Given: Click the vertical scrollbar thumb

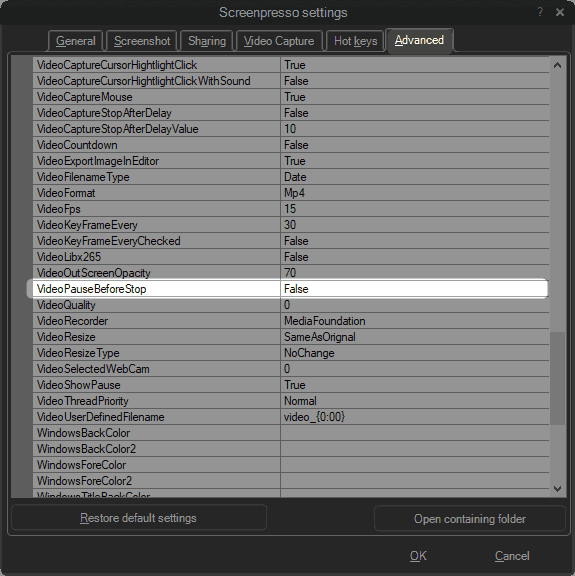Looking at the screenshot, I should [557, 378].
